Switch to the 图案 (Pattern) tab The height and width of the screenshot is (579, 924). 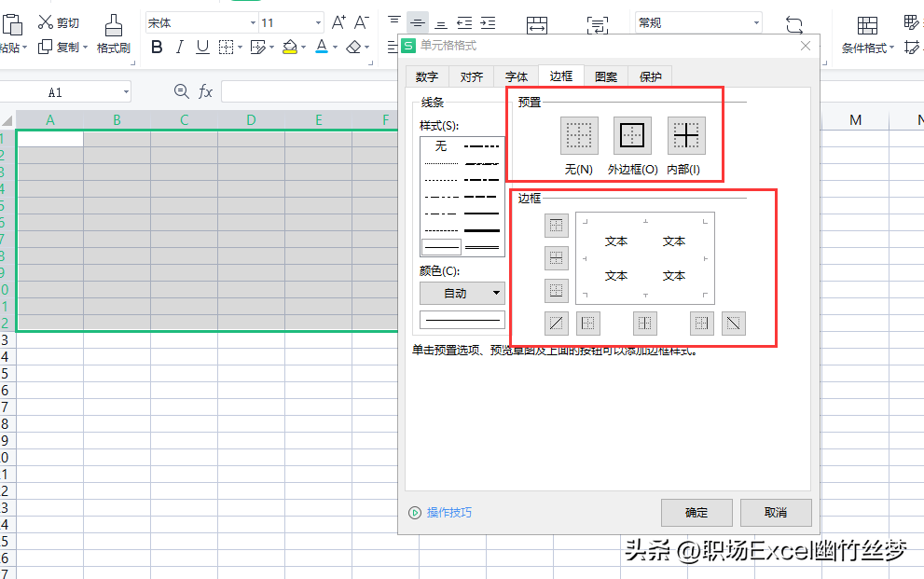[606, 76]
